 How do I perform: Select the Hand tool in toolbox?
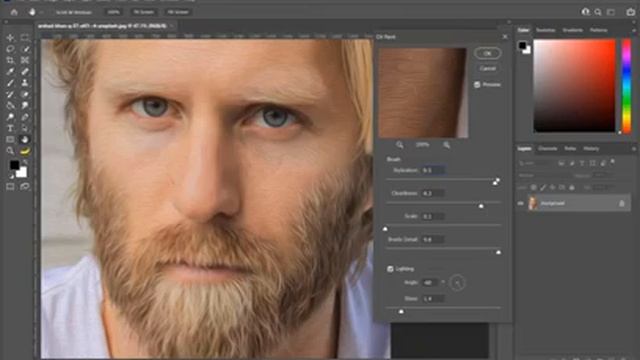tap(25, 140)
